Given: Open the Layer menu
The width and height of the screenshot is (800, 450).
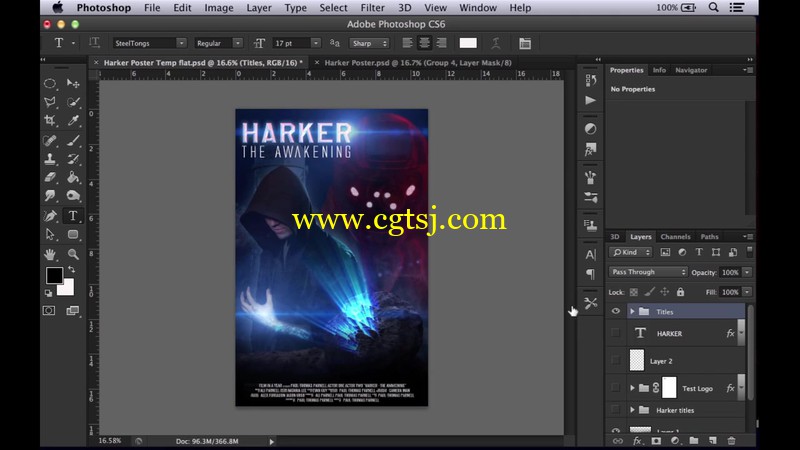Looking at the screenshot, I should 259,8.
